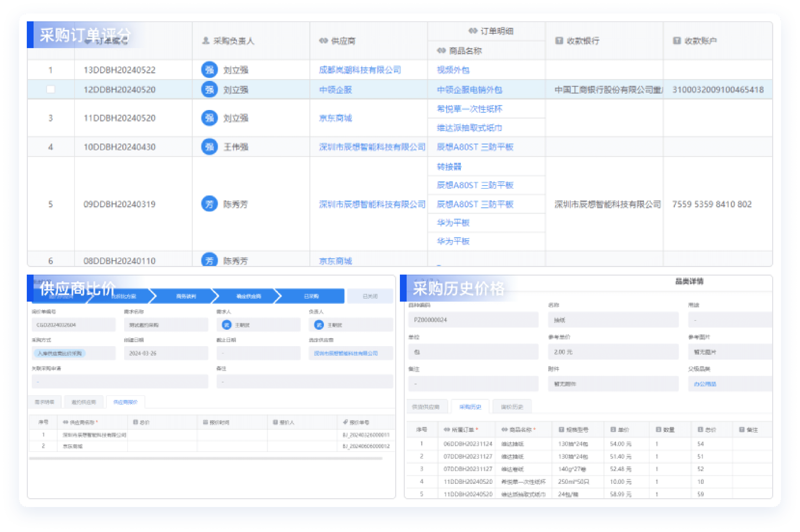Select the 已采购 process step
This screenshot has width=800, height=532.
pyautogui.click(x=311, y=296)
